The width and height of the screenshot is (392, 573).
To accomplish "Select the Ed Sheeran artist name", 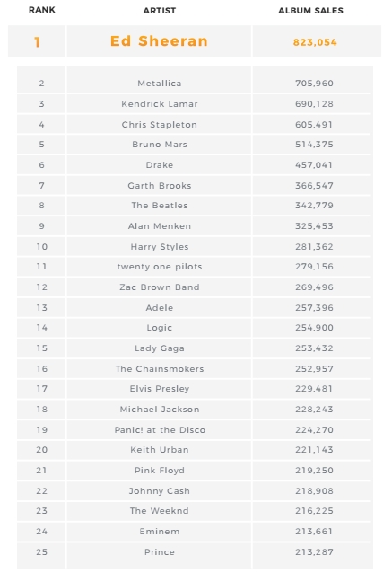I will [159, 41].
